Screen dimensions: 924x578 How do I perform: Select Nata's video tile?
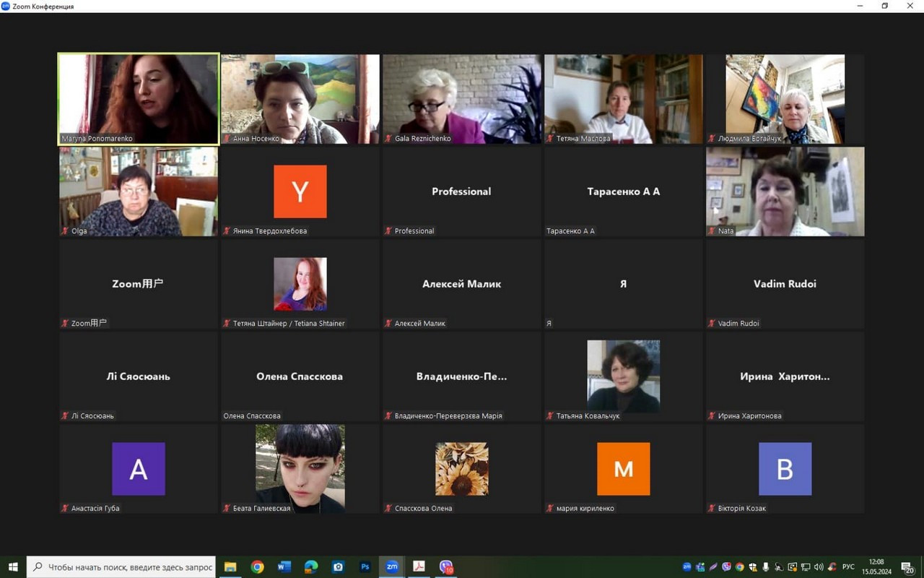pyautogui.click(x=785, y=191)
